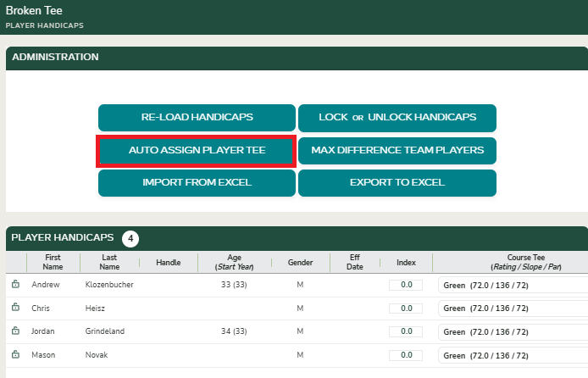Click Auto Assign Player Tee button

coord(197,151)
